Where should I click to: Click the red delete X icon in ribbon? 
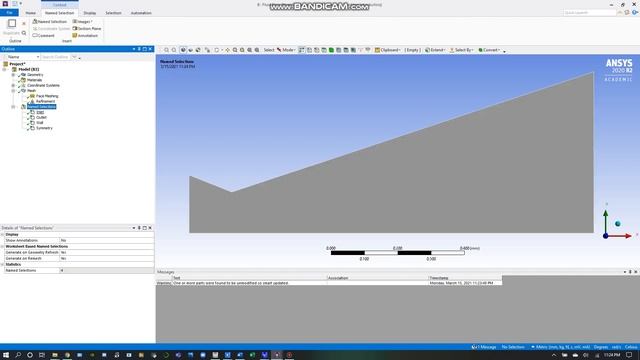click(x=24, y=24)
